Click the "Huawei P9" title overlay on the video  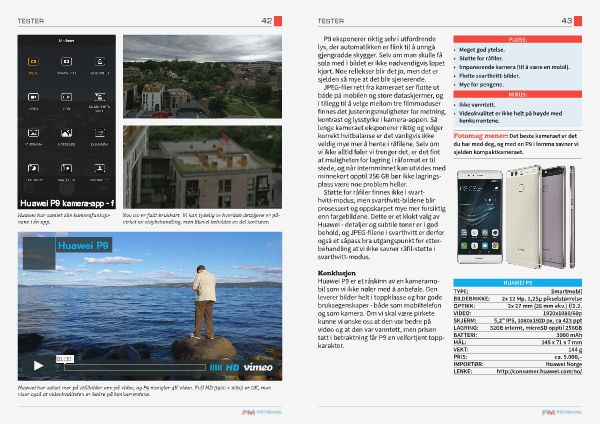[x=83, y=245]
